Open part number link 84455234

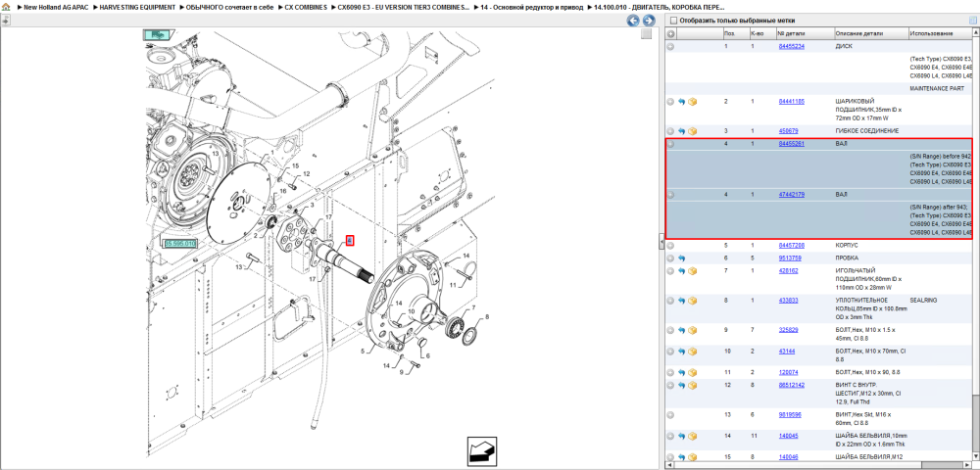(x=791, y=47)
